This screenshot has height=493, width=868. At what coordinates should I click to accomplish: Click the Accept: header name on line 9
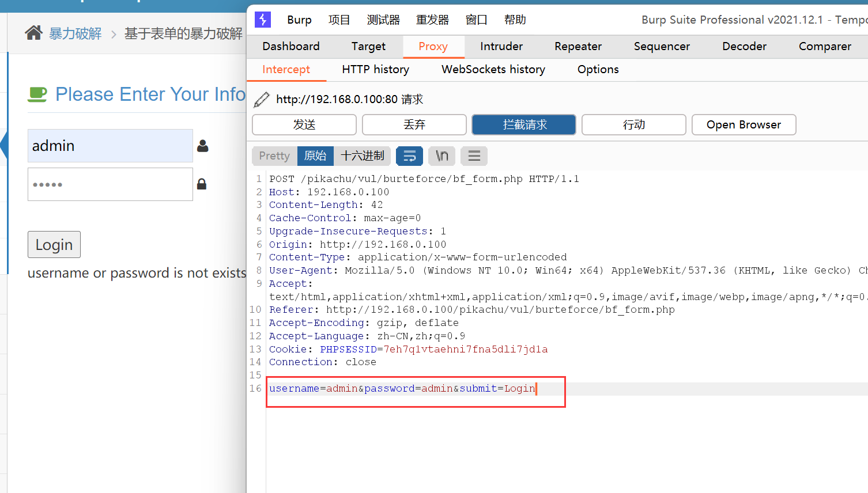point(291,284)
